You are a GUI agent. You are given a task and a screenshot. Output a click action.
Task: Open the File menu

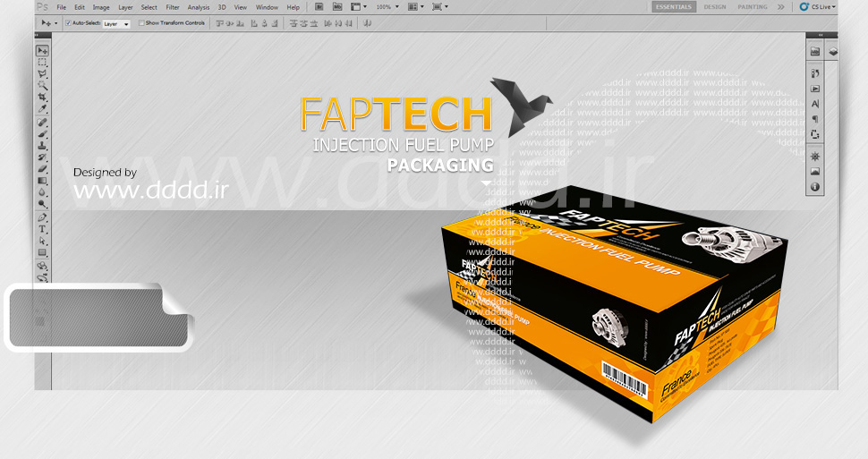(62, 7)
